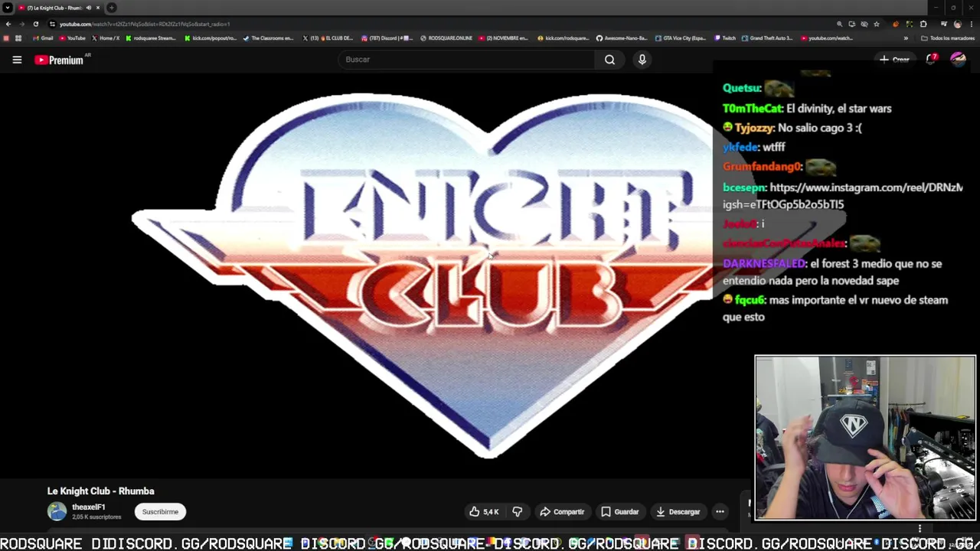Open the Gmail bookmark
Viewport: 980px width, 551px height.
pos(43,38)
